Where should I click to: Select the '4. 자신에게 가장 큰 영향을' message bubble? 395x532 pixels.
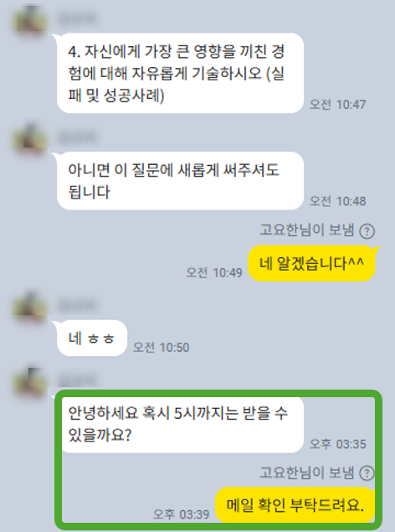pos(180,73)
